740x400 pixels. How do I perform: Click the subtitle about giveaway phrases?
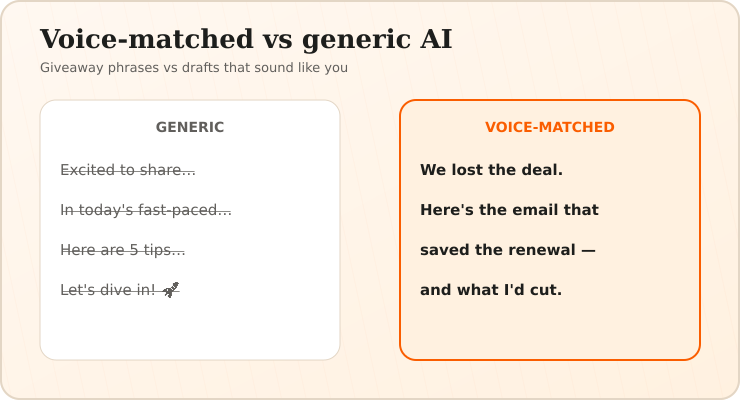pyautogui.click(x=193, y=67)
